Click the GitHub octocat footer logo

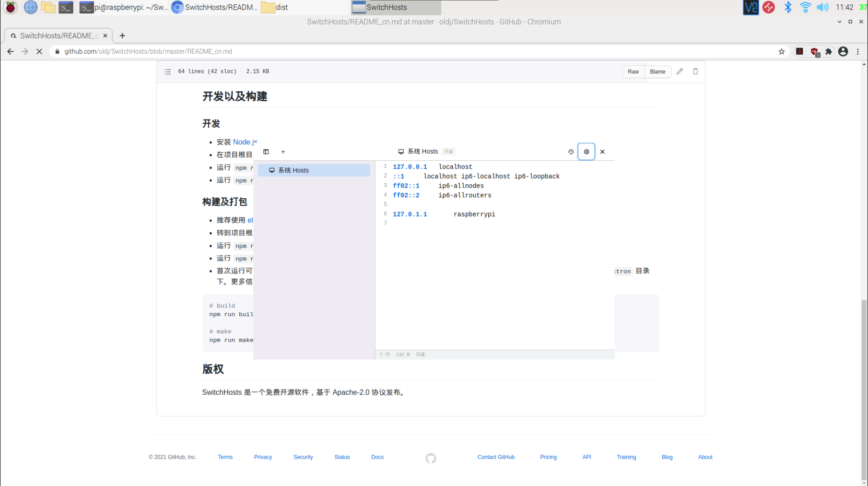tap(431, 458)
